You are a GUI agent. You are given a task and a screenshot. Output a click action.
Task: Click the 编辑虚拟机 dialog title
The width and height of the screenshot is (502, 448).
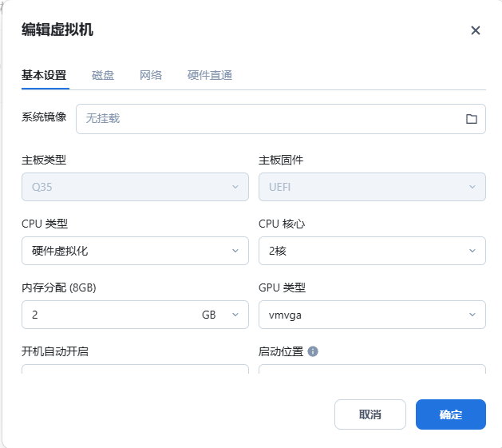57,30
